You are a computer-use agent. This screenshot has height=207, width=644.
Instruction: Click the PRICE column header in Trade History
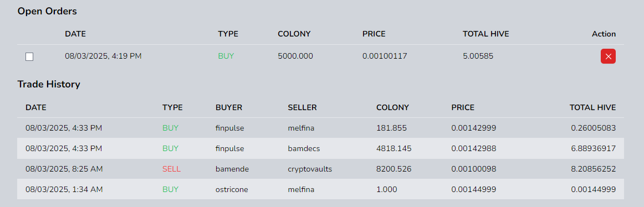pyautogui.click(x=463, y=107)
